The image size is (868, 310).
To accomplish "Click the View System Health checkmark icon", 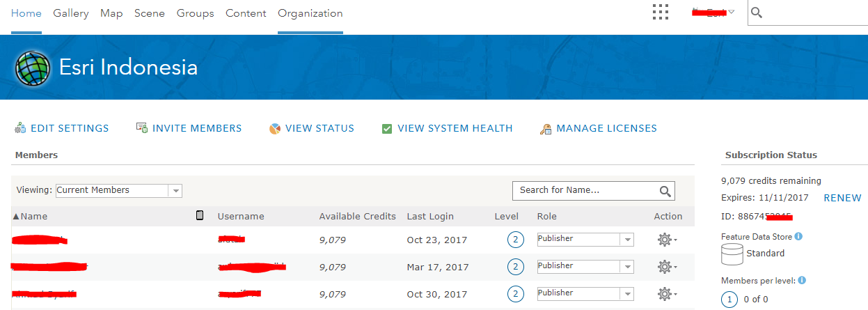I will pyautogui.click(x=387, y=128).
